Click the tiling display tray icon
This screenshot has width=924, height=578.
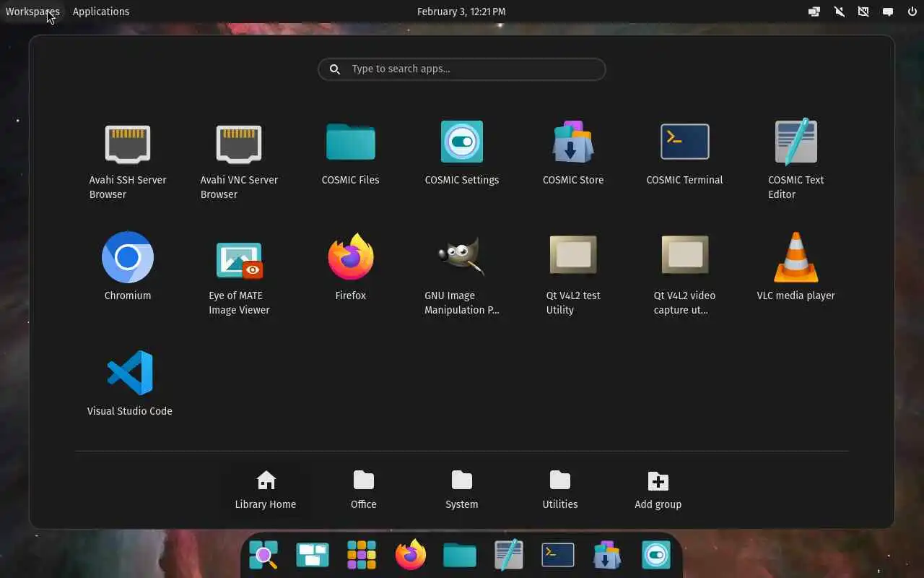pos(814,12)
